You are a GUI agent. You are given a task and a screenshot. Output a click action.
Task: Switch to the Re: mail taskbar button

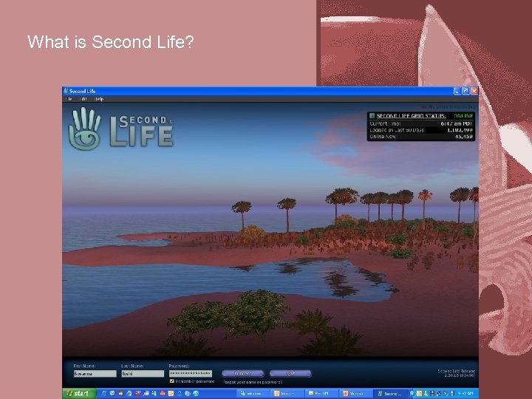tap(321, 394)
